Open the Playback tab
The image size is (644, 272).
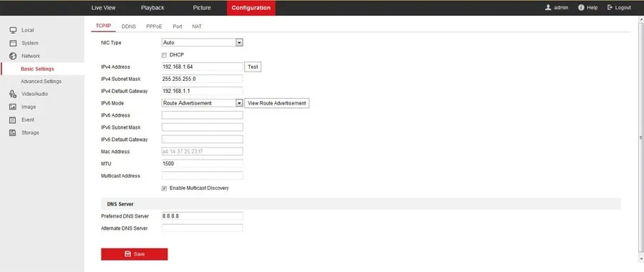coord(152,8)
